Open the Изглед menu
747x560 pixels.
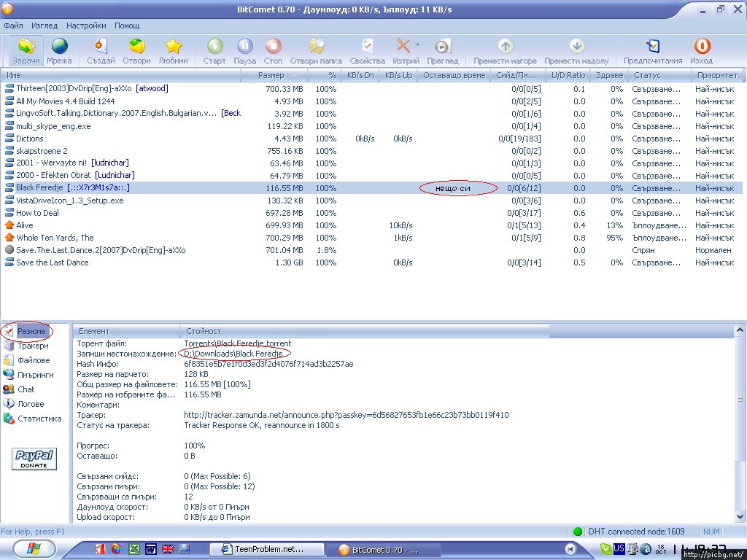(44, 26)
